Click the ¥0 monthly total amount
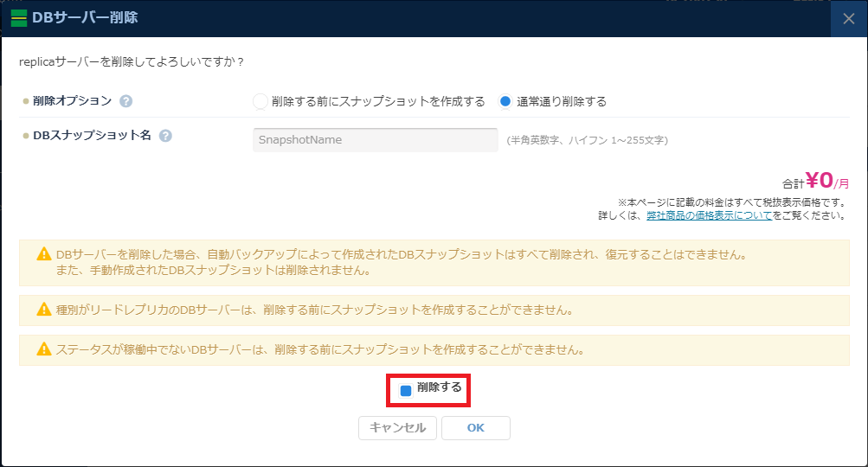Viewport: 868px width, 467px height. [x=819, y=180]
